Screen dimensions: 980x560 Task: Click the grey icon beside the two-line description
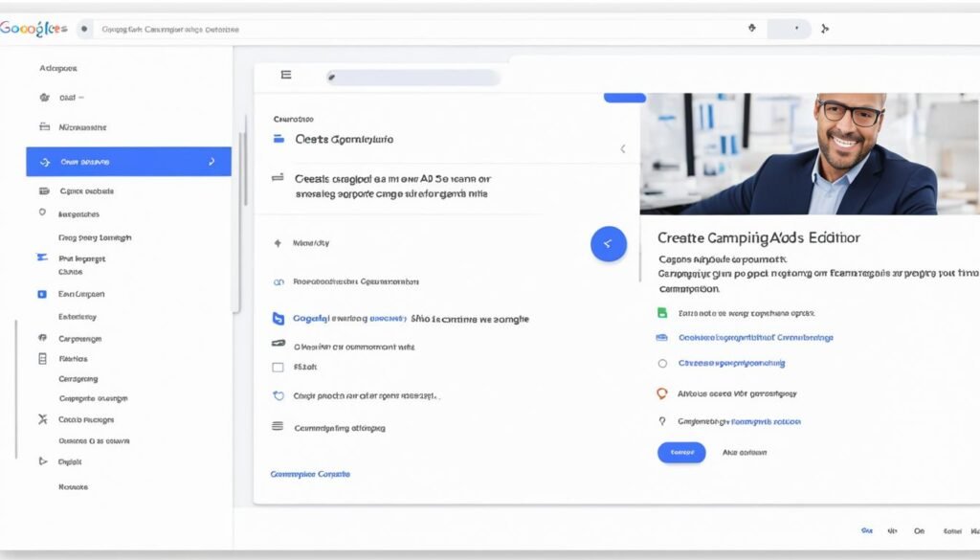[x=278, y=178]
